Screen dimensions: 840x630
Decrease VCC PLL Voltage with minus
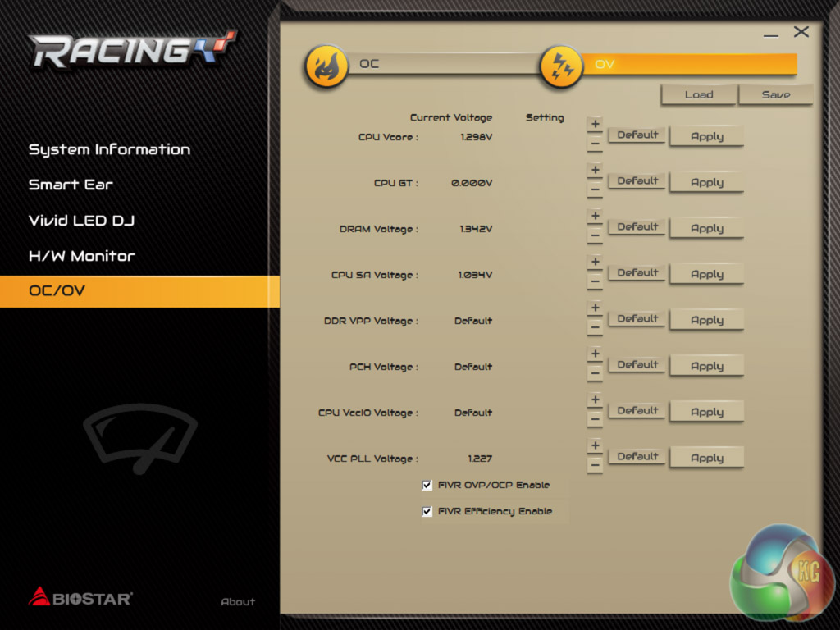tap(595, 465)
